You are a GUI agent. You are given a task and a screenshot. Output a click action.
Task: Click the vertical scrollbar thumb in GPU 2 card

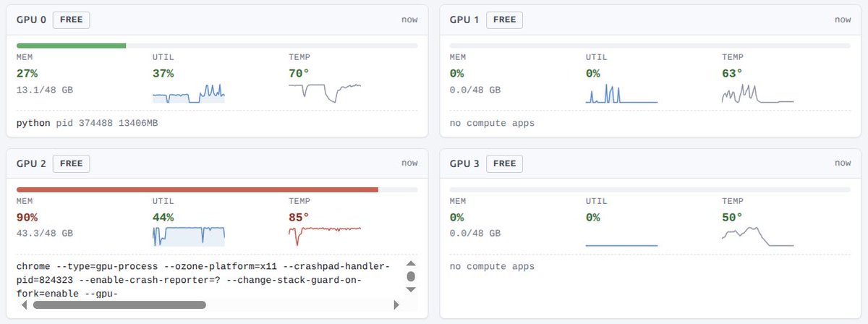[x=411, y=276]
